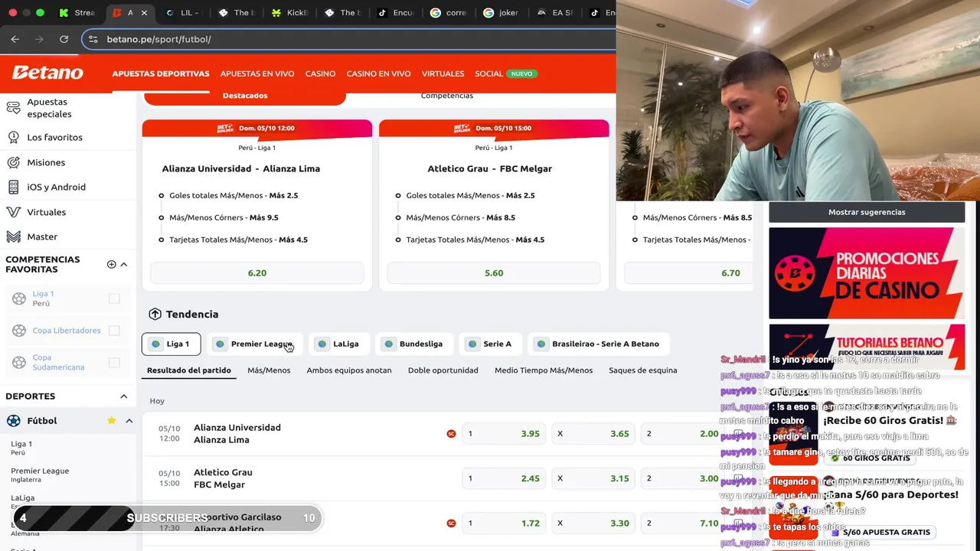
Task: Open Los favoritos heart icon
Action: pos(13,138)
